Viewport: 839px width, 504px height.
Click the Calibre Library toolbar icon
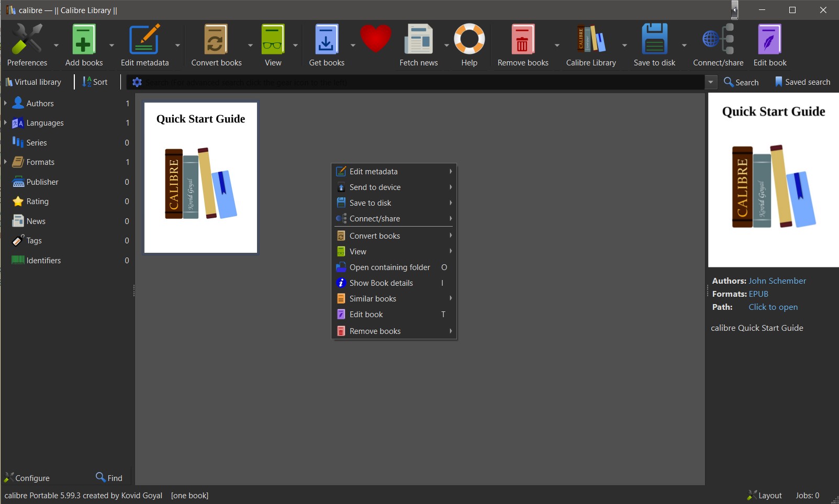tap(591, 39)
